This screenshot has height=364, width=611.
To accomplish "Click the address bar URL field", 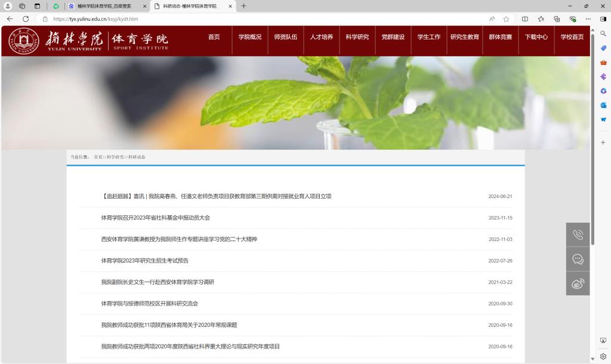I will click(x=239, y=18).
